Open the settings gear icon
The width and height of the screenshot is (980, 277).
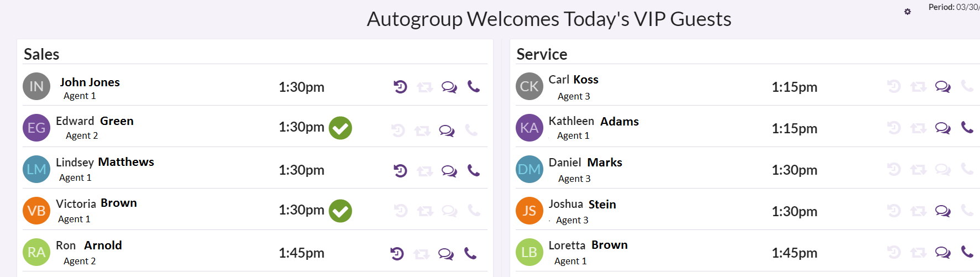pyautogui.click(x=907, y=12)
